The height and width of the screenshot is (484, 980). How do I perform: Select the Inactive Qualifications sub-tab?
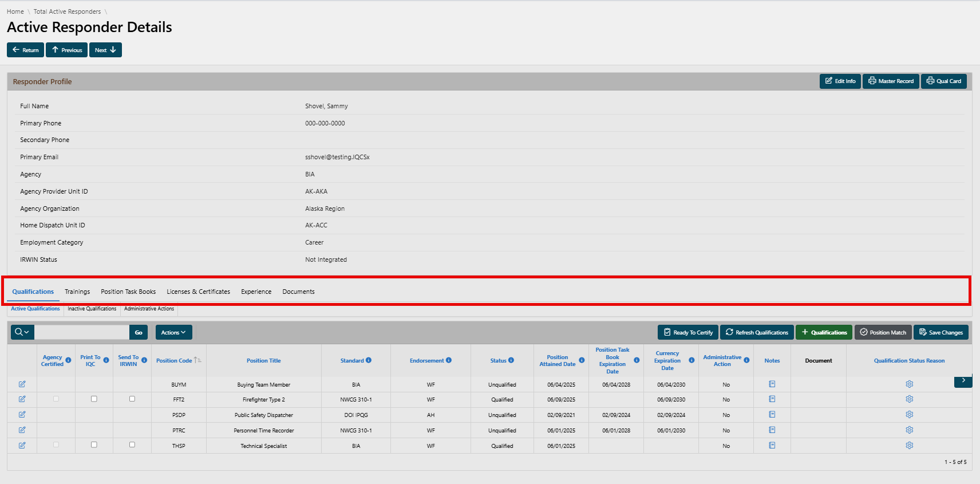tap(92, 309)
